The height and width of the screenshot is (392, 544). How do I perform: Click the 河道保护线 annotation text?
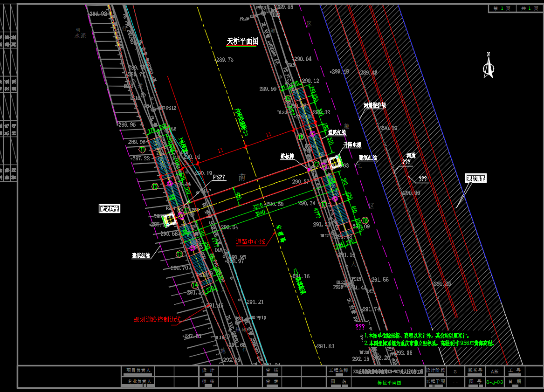click(x=375, y=106)
